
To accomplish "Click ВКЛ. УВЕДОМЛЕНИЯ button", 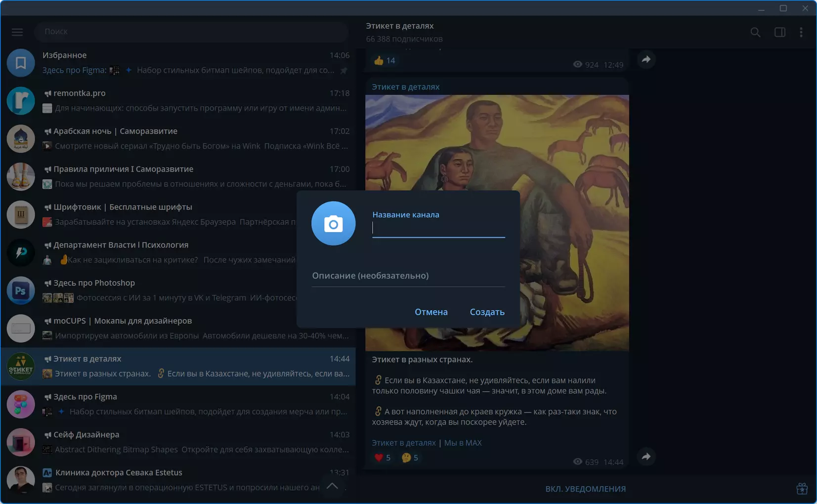I will click(x=585, y=489).
